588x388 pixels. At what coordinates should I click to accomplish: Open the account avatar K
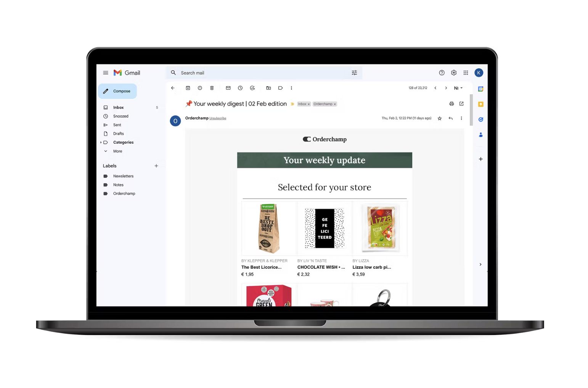click(479, 73)
